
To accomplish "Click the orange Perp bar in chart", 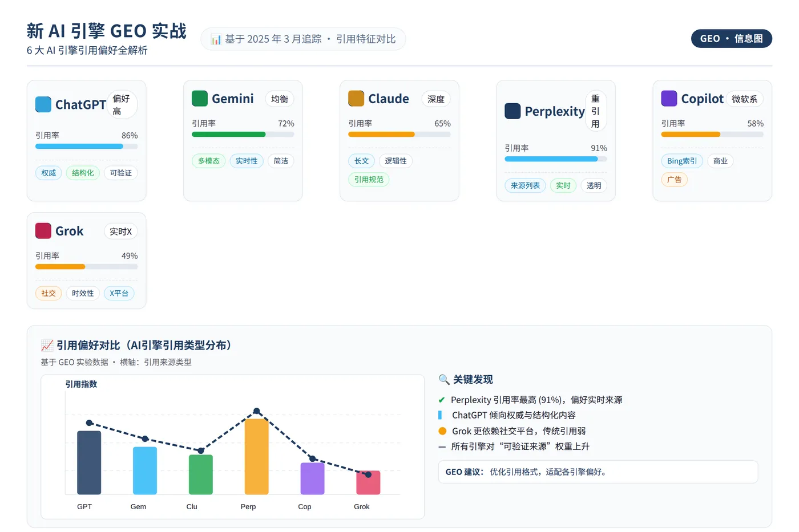I will [257, 457].
